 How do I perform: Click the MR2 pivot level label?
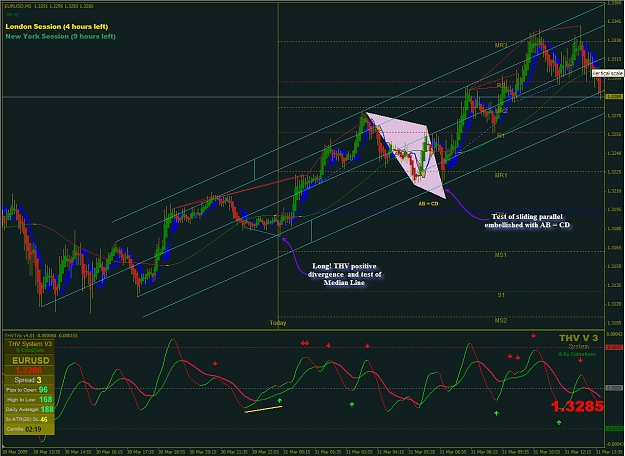point(501,110)
